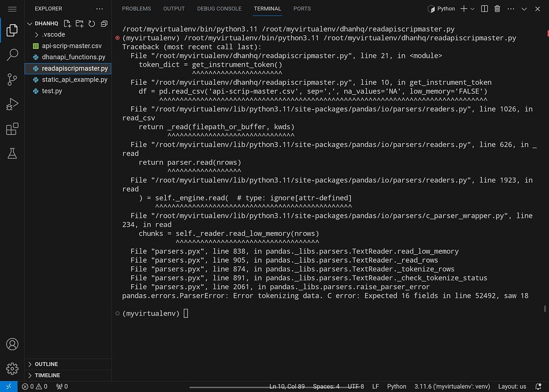Open static_api_example.py file
Viewport: 549px width, 392px height.
68,79
